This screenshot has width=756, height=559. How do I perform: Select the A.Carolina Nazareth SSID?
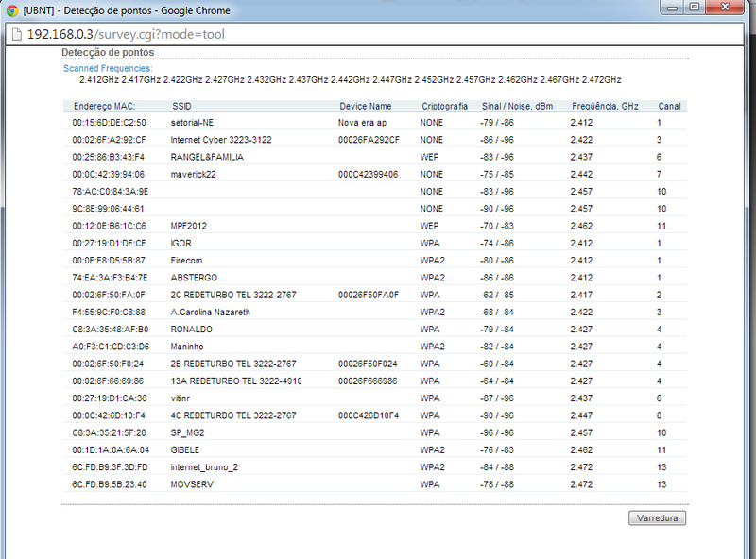[210, 313]
